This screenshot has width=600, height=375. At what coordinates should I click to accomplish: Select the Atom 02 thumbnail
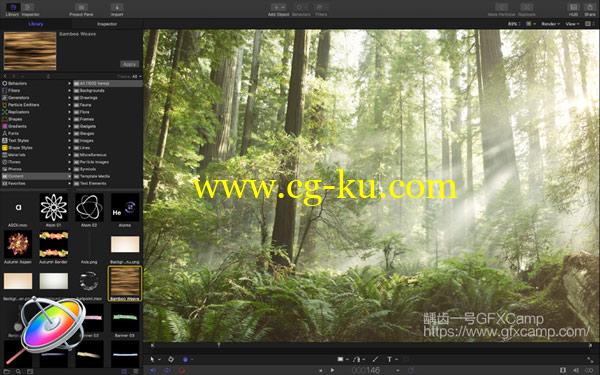coord(89,207)
